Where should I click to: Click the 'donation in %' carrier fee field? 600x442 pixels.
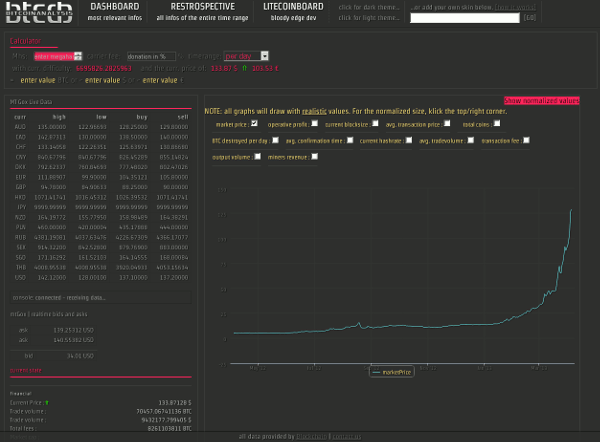click(x=151, y=56)
